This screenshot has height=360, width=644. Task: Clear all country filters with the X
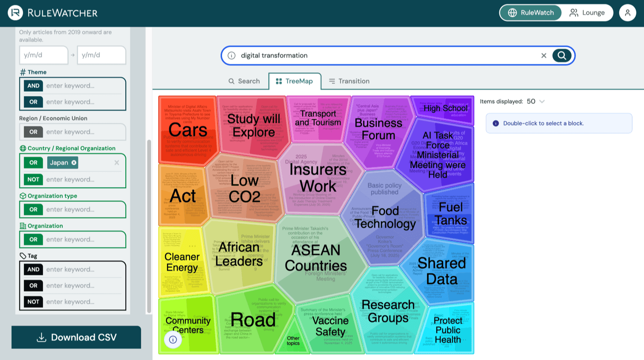coord(117,162)
